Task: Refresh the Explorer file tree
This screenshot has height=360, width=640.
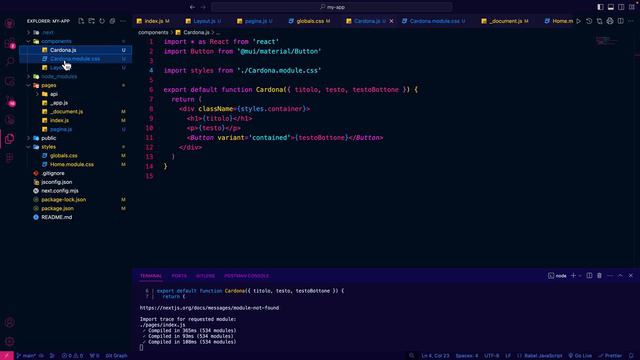Action: [x=102, y=21]
